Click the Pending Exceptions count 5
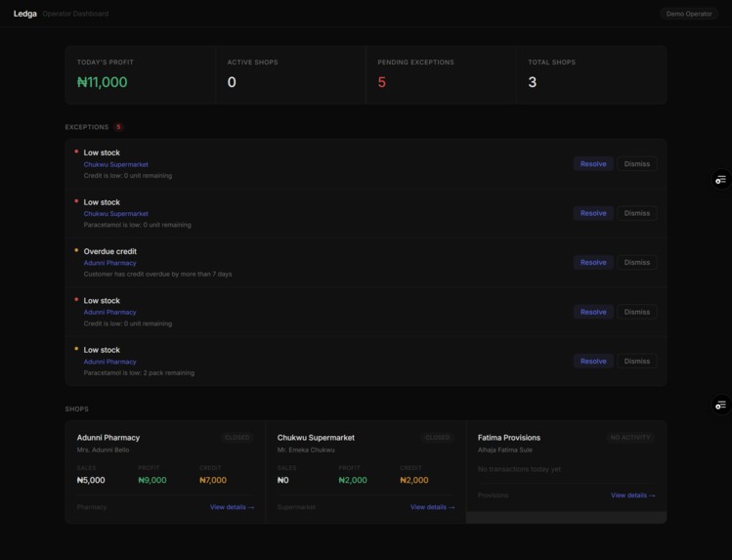The height and width of the screenshot is (560, 732). tap(382, 82)
